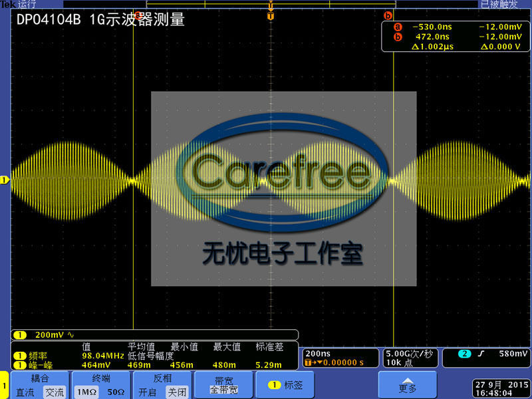Click cursor a icon in readout box
Viewport: 532px width, 399px height.
click(x=398, y=27)
